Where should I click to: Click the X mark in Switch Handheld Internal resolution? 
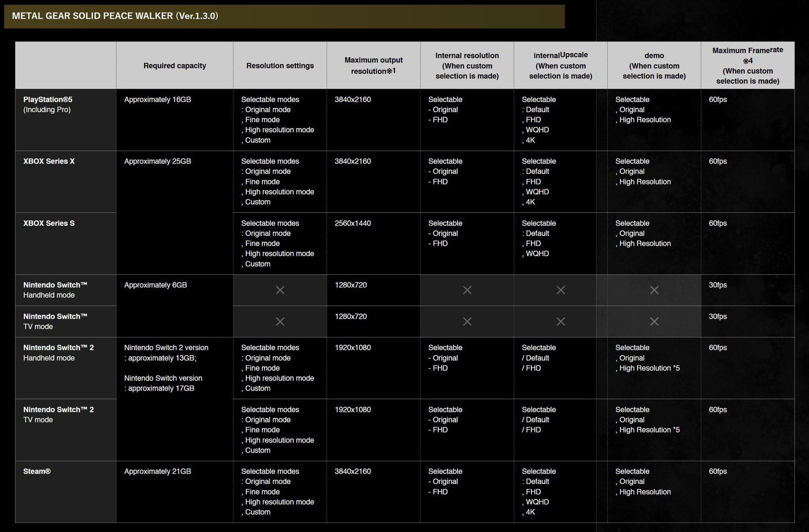coord(467,290)
